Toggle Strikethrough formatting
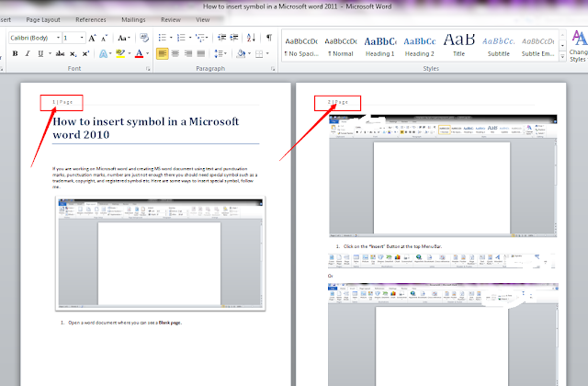The image size is (588, 386). (x=60, y=53)
